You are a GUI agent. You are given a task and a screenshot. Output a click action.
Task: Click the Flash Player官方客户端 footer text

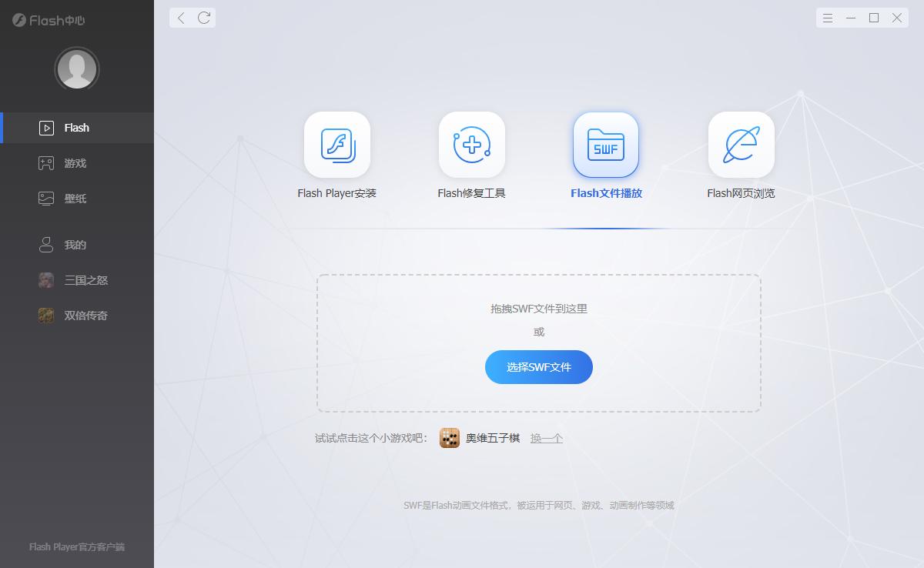coord(77,547)
